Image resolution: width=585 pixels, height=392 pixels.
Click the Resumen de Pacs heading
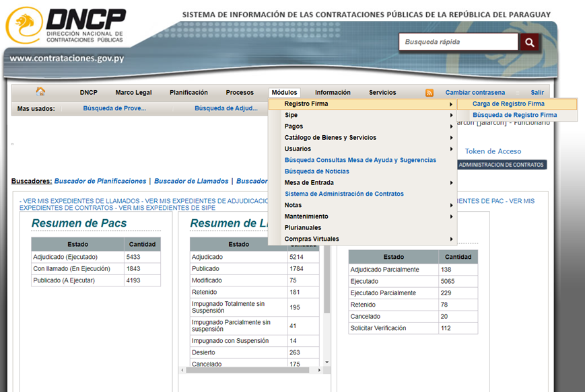pyautogui.click(x=79, y=223)
